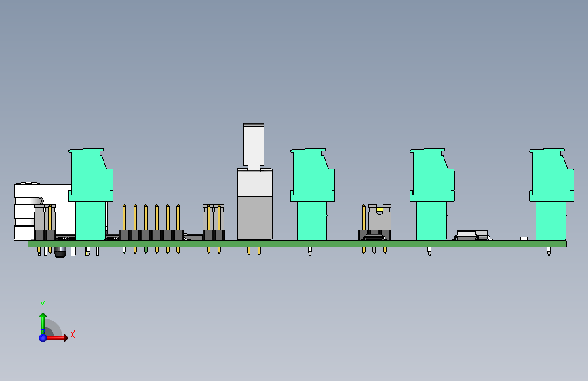Select the gray body of the center switch
Viewport: 588px width, 381px height.
click(x=255, y=218)
